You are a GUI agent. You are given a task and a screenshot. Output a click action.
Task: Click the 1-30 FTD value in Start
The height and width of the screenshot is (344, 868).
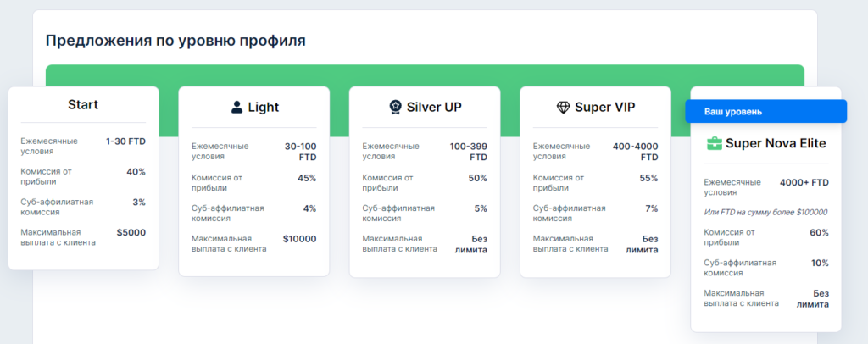pos(125,141)
